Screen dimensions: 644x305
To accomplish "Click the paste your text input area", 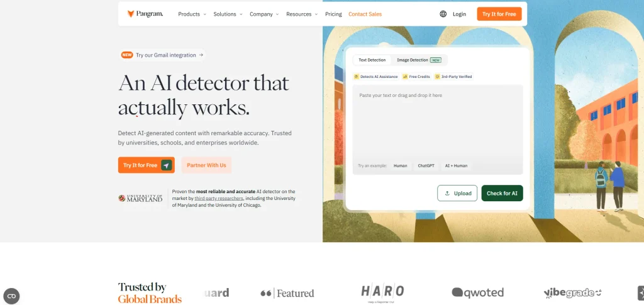I will click(438, 130).
